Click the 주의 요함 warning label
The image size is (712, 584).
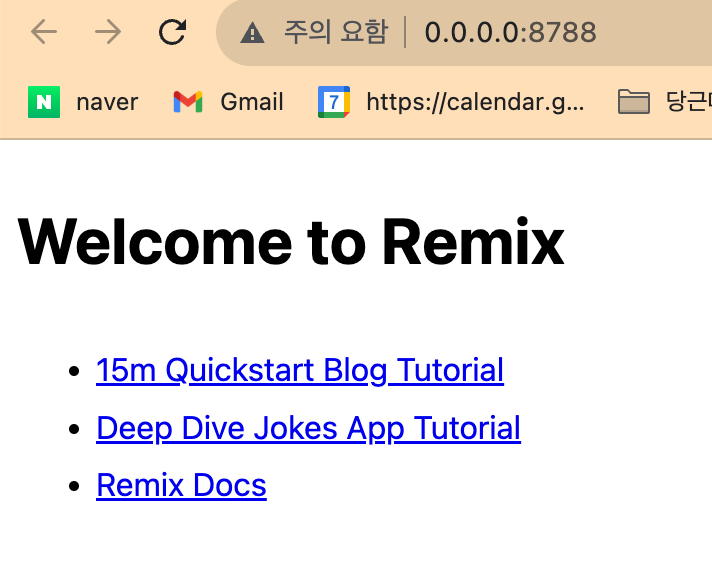tap(336, 32)
